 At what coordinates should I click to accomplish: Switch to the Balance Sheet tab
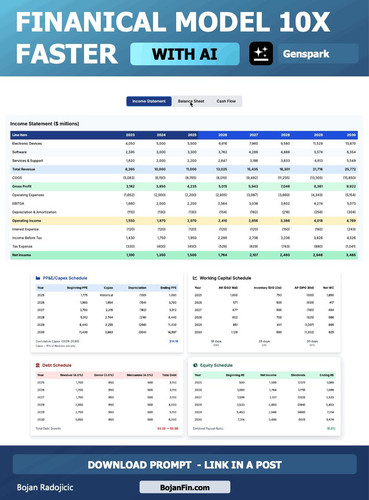(191, 101)
